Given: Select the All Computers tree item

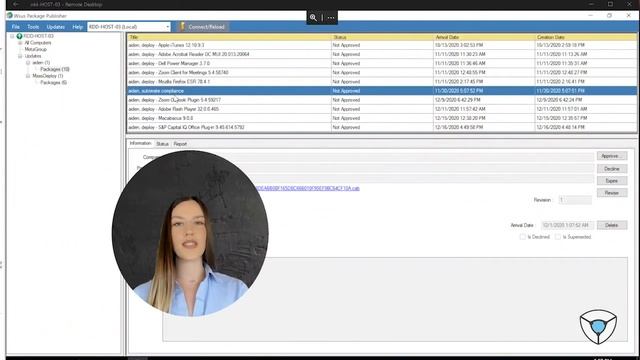Looking at the screenshot, I should coord(38,42).
